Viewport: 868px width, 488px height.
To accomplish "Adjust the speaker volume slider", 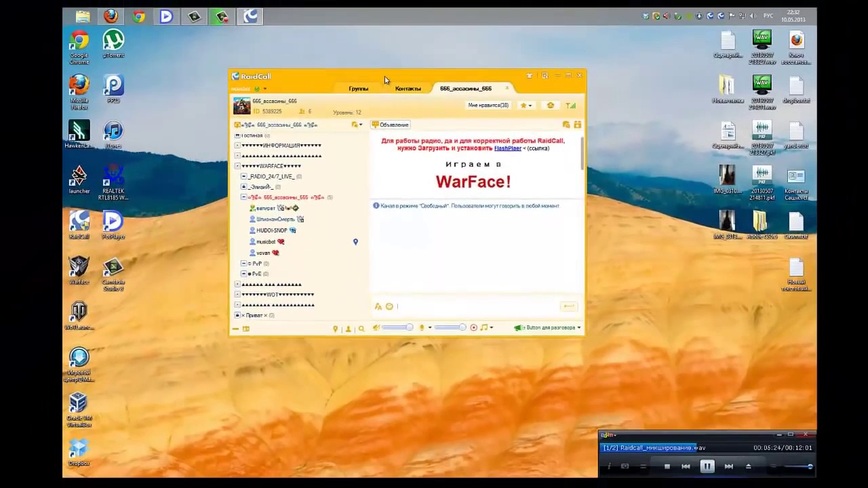I will tap(397, 328).
